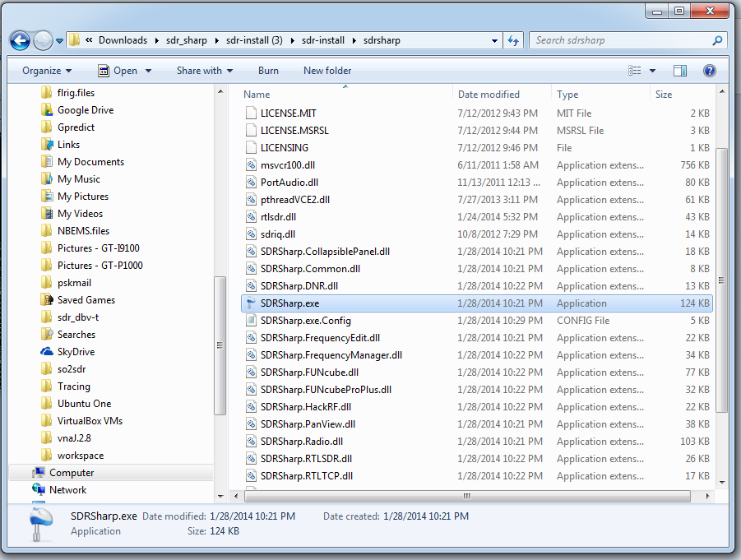741x560 pixels.
Task: Sort by the Date modified column header
Action: [489, 95]
